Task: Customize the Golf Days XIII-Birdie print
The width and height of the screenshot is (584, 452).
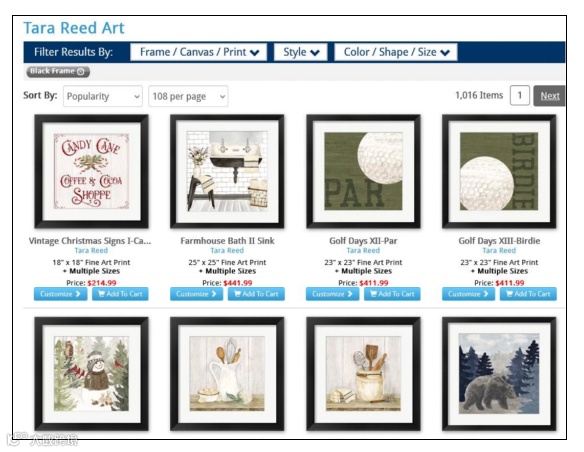Action: tap(468, 294)
